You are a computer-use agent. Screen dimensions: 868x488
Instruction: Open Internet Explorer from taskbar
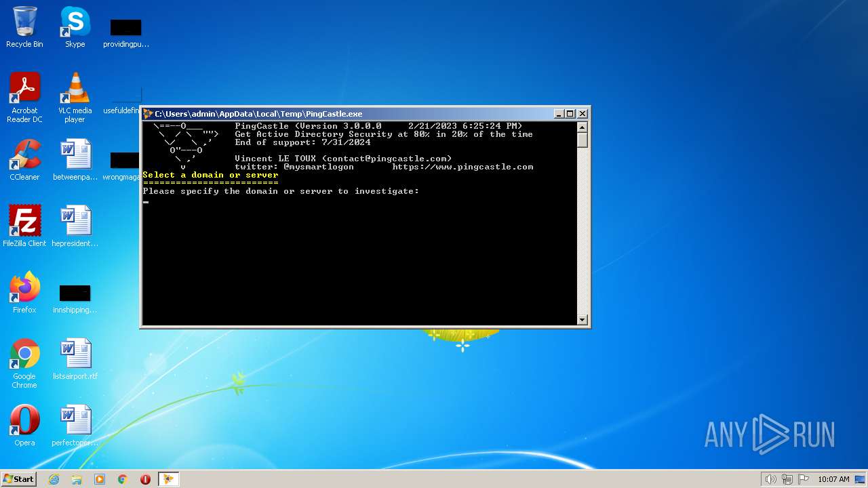tap(54, 479)
